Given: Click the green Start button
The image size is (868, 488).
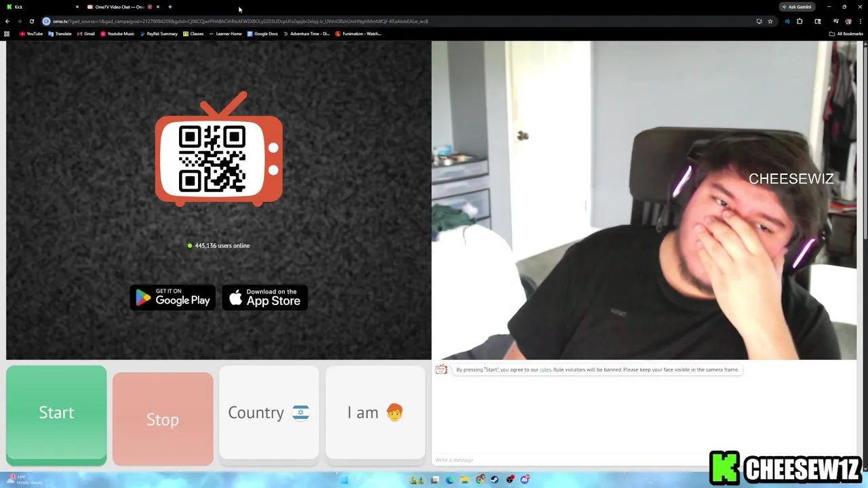Looking at the screenshot, I should tap(56, 415).
